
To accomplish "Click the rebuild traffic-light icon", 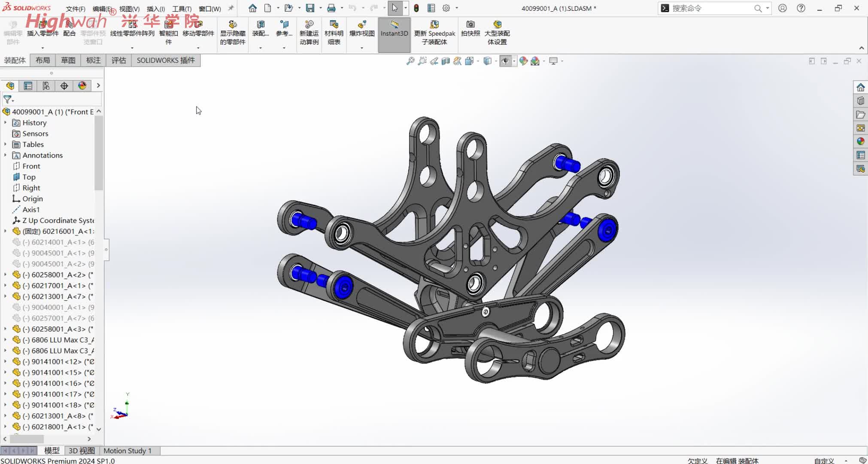I will 416,8.
